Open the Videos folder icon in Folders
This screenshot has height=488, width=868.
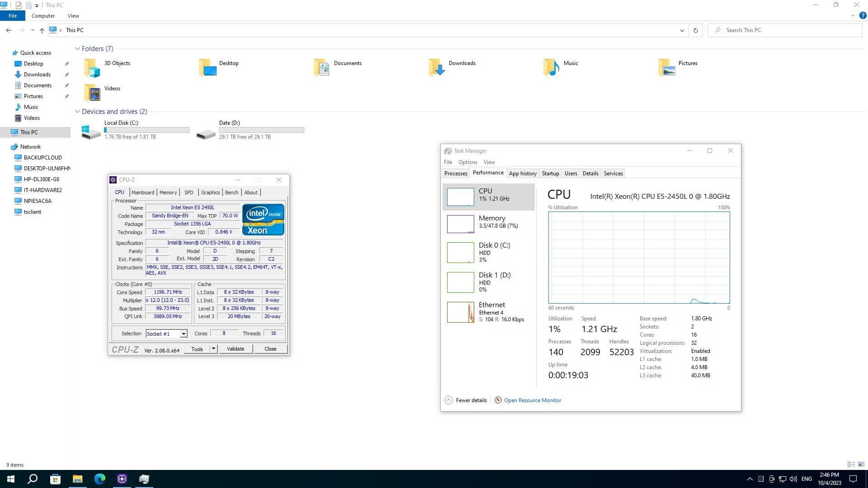click(x=92, y=93)
